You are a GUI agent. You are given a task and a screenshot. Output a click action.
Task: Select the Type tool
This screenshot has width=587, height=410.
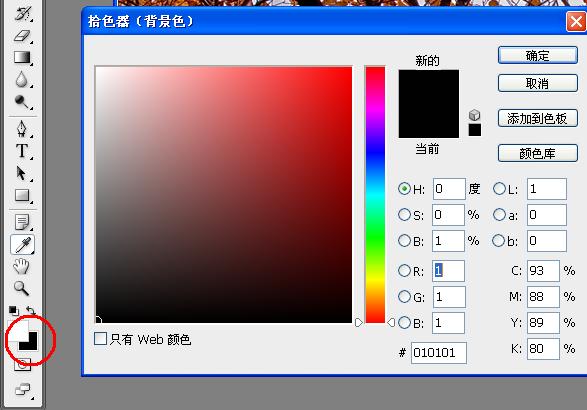(22, 151)
